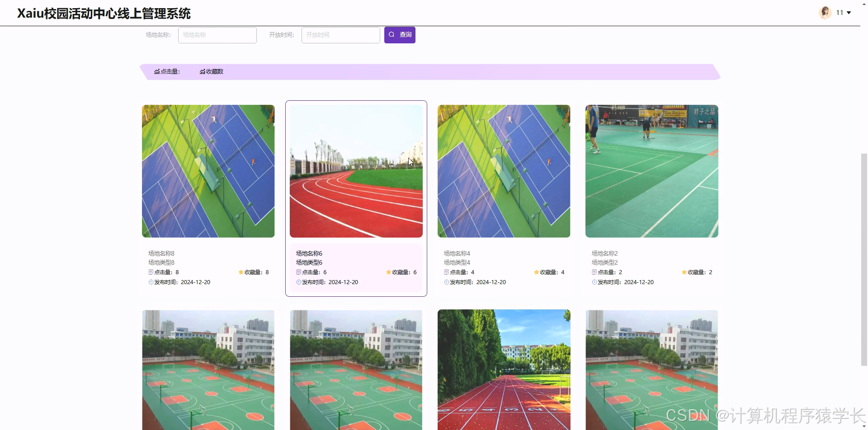The width and height of the screenshot is (868, 430).
Task: Click the 场地类型4 label
Action: (457, 262)
